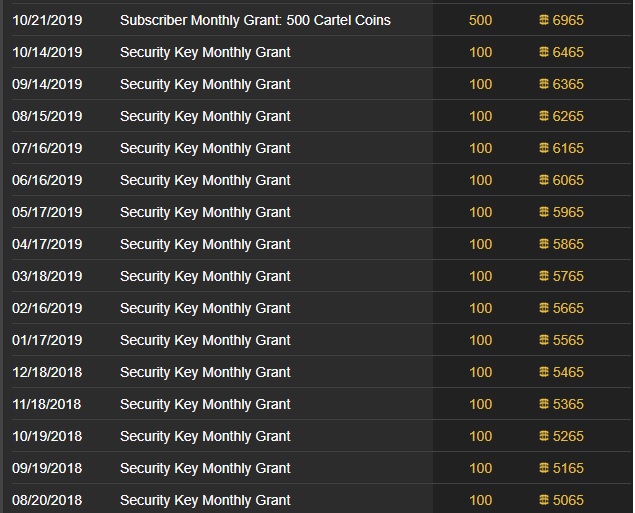Screen dimensions: 635x513
Task: Click the 100 amount on 06/16/2019 row
Action: point(480,180)
